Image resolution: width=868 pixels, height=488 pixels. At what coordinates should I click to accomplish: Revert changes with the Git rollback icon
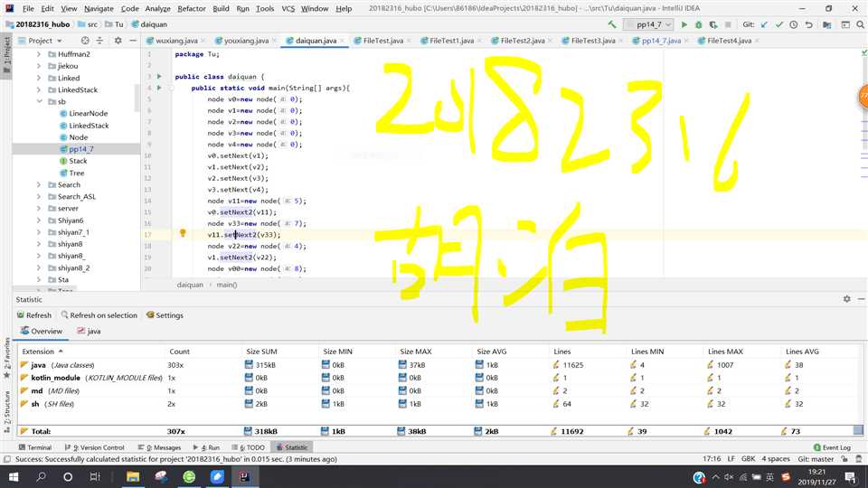click(x=808, y=24)
